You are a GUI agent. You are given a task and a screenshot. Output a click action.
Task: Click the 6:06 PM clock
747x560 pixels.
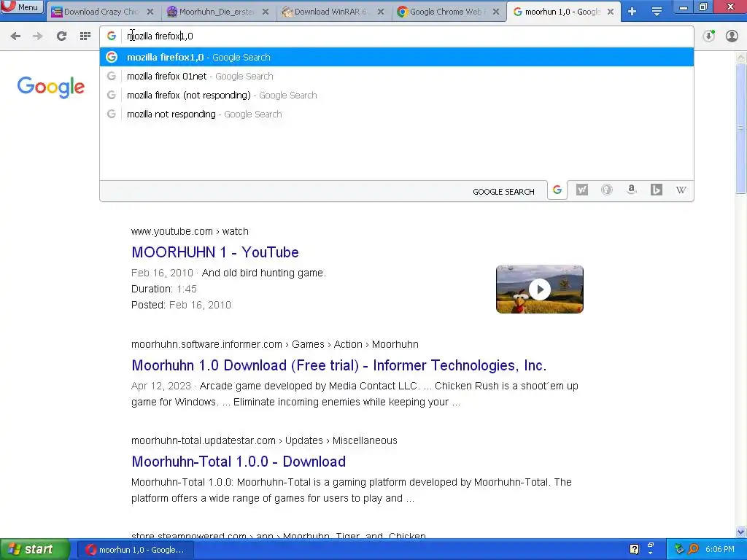pos(720,550)
